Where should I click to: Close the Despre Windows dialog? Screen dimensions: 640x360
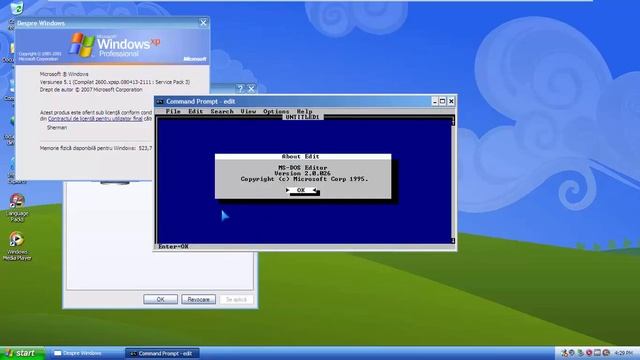pyautogui.click(x=203, y=23)
